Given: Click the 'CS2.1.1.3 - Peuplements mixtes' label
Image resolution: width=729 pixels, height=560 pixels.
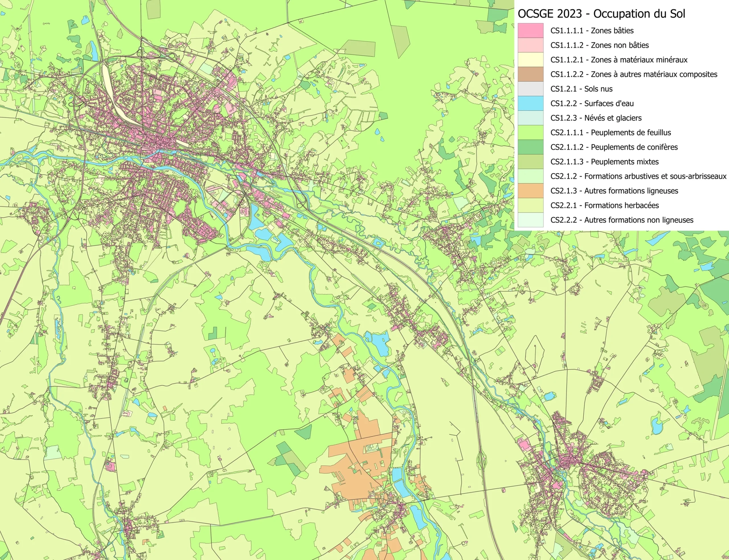Looking at the screenshot, I should 605,162.
